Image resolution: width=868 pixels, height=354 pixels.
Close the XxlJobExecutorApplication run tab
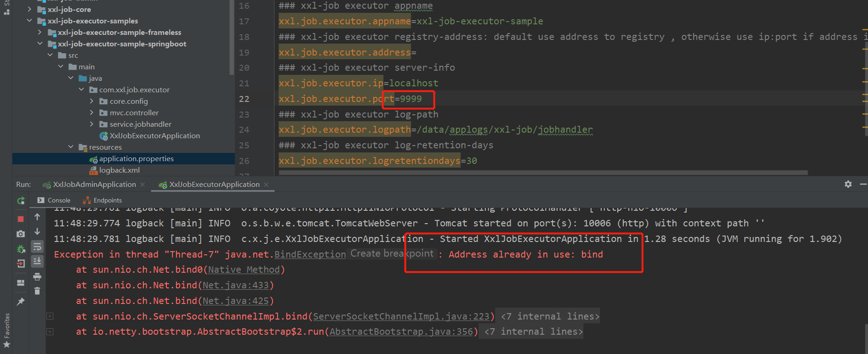[266, 185]
